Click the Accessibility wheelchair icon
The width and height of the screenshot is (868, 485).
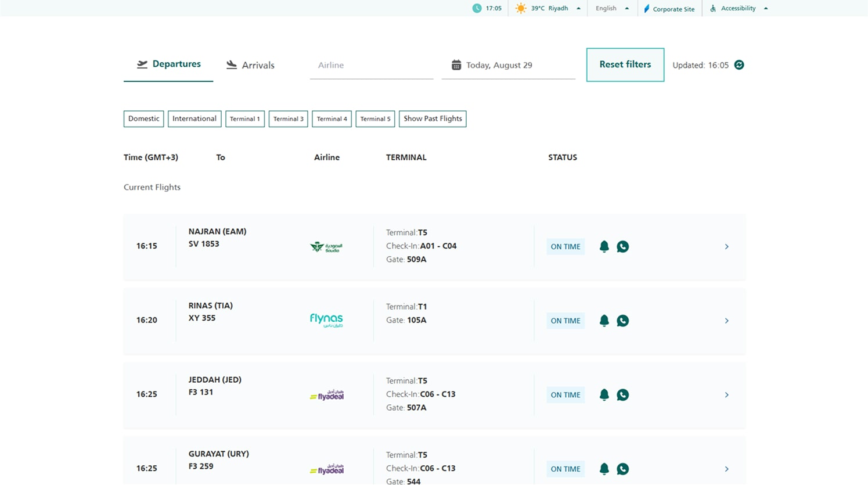coord(713,8)
